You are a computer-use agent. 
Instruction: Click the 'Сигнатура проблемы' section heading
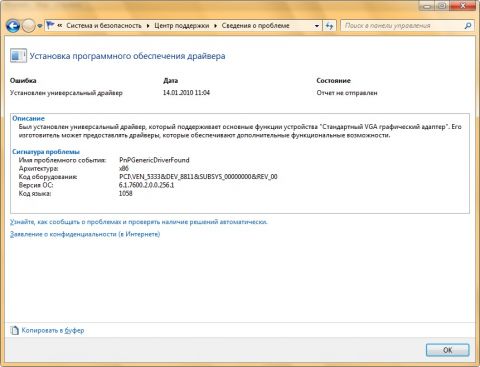(x=46, y=152)
